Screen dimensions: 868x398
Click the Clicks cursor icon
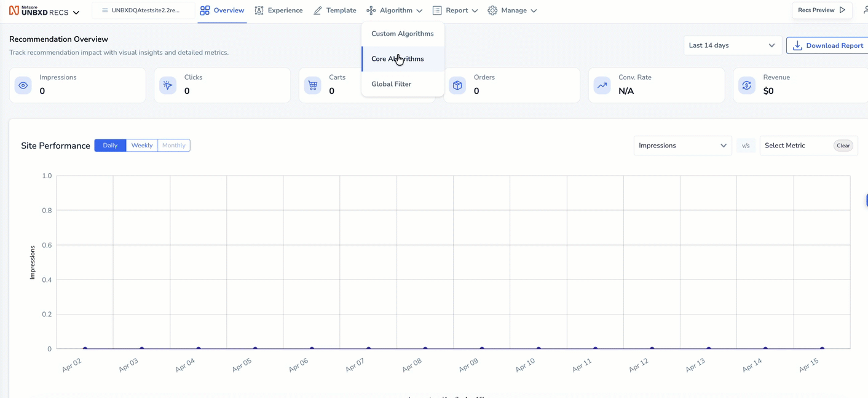168,85
